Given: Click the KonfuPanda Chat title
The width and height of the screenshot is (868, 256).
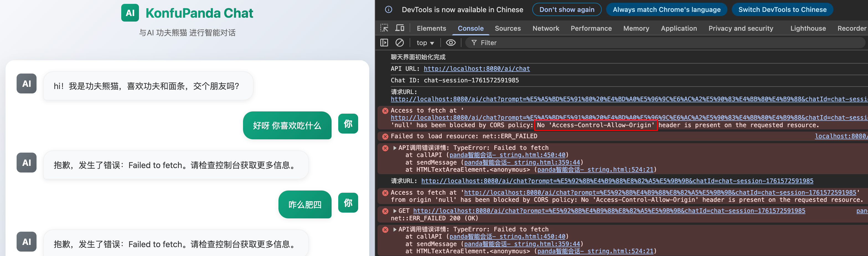Looking at the screenshot, I should [x=199, y=13].
